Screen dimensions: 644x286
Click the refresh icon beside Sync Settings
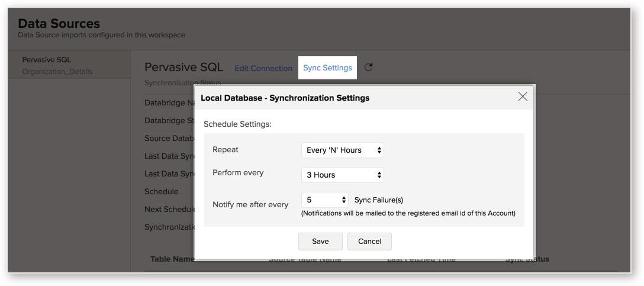click(x=368, y=68)
